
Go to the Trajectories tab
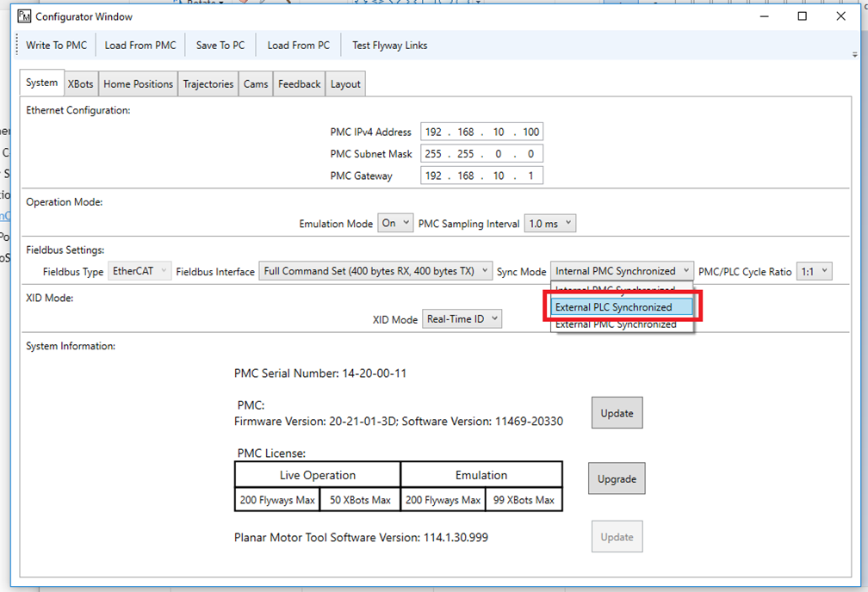(x=208, y=84)
